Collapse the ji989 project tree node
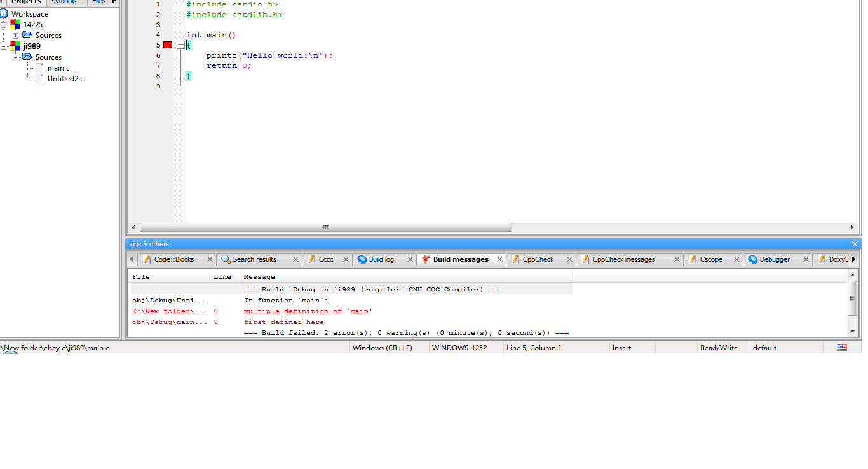 coord(4,46)
